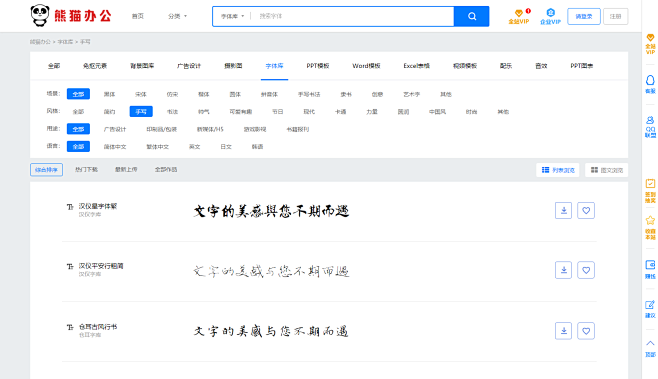
Task: Open the sidebar 全站VIP diamond shortcut
Action: [650, 44]
